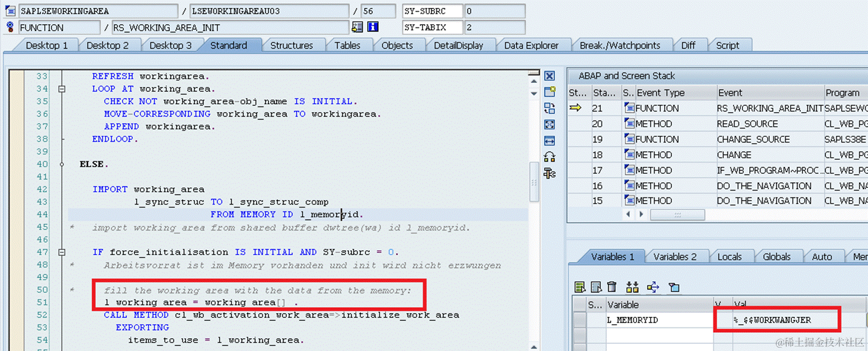Screen dimensions: 868x351
Task: Click the filter funnel icon in variables toolbar
Action: (x=674, y=287)
